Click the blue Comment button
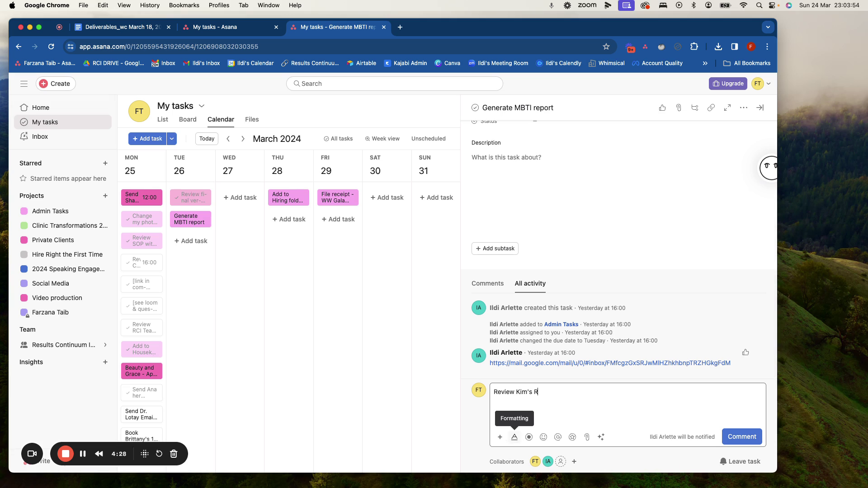868x488 pixels. 741,436
